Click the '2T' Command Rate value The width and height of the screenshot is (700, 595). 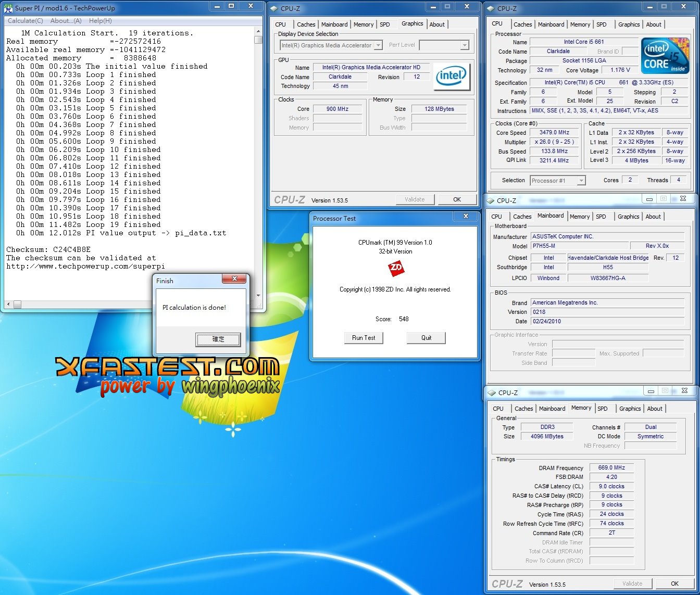611,533
